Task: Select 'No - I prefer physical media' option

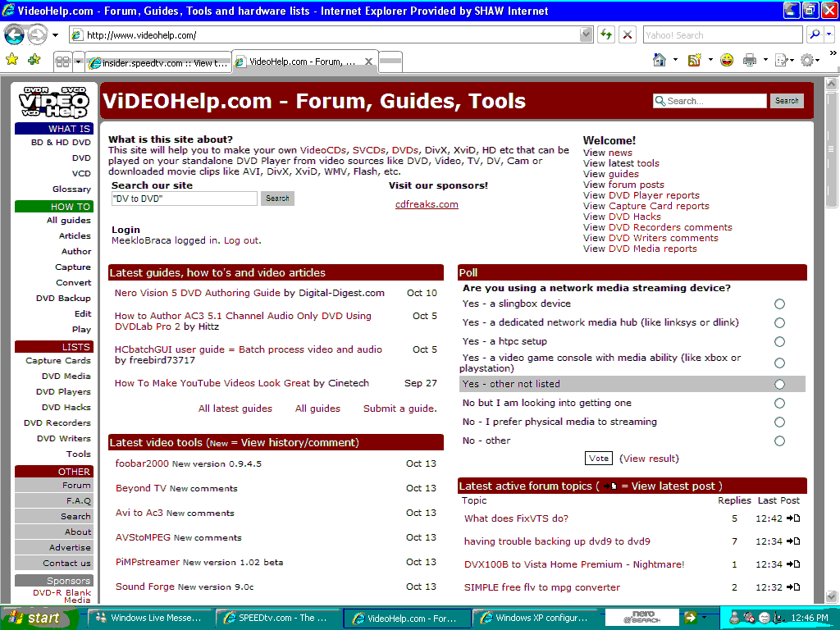Action: click(x=779, y=422)
